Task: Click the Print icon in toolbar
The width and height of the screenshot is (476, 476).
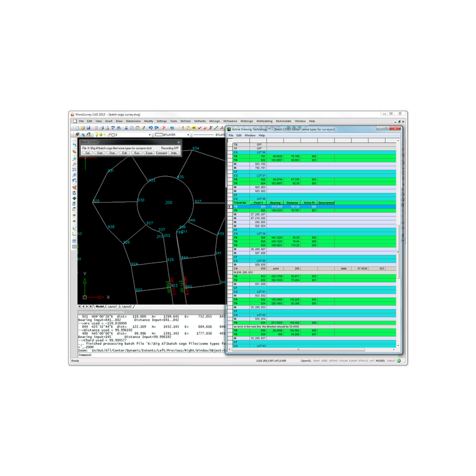Action: pos(102,128)
